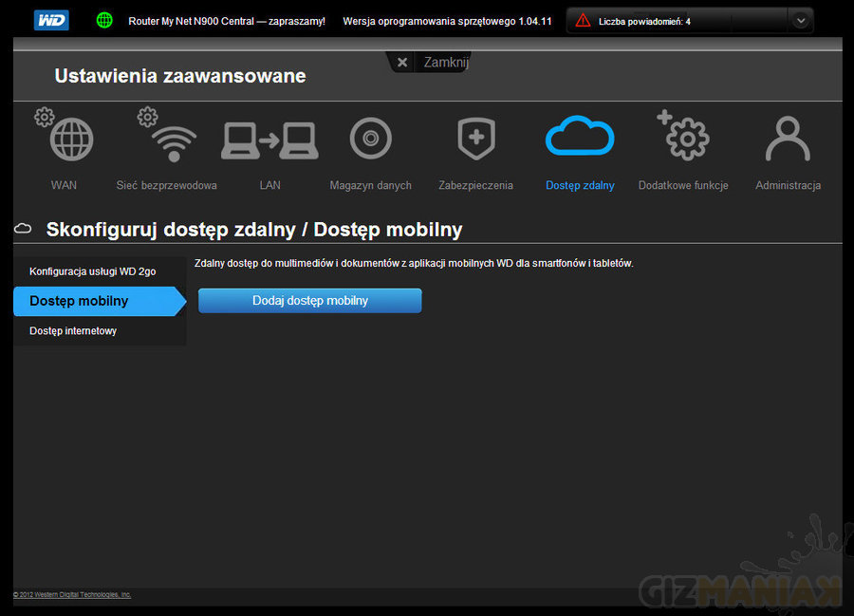Open the Western Digital Technologies copyright link
The width and height of the screenshot is (854, 616).
72,595
